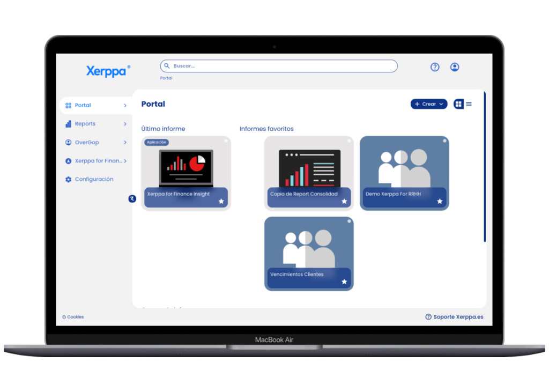Click the Portal page title
The image size is (549, 392).
pos(153,104)
